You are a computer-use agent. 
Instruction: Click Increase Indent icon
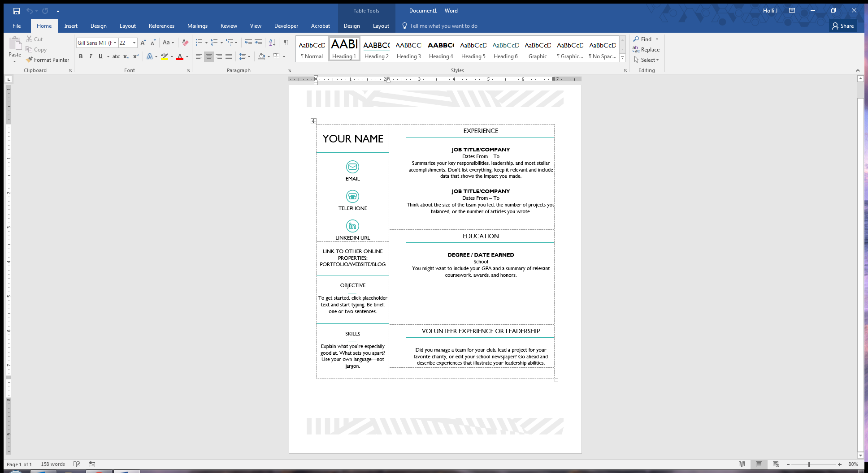(258, 43)
